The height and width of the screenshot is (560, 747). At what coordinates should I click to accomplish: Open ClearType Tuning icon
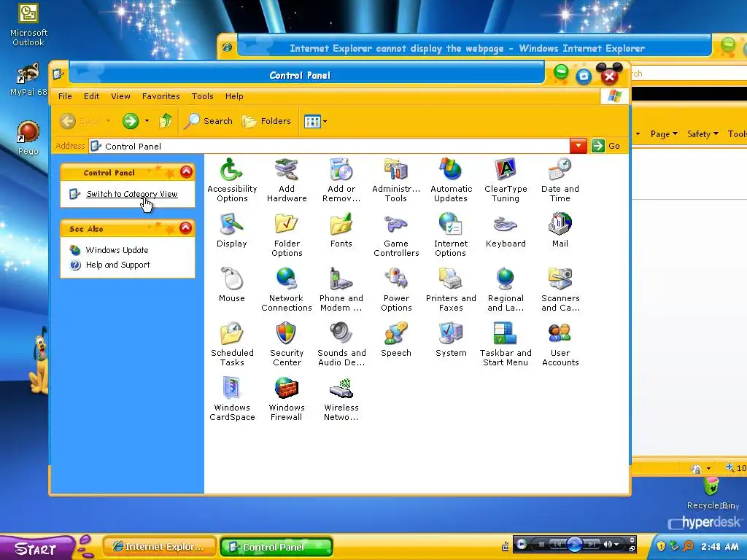point(506,179)
